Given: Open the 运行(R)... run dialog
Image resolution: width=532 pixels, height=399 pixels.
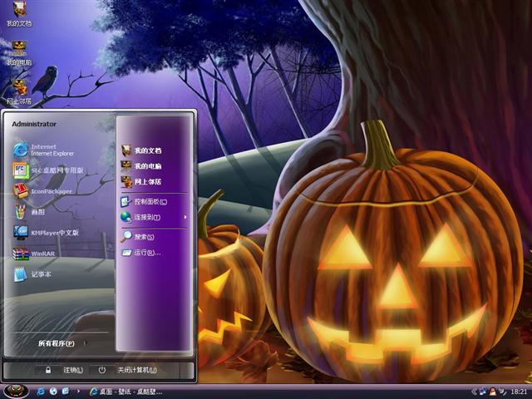Looking at the screenshot, I should click(146, 253).
